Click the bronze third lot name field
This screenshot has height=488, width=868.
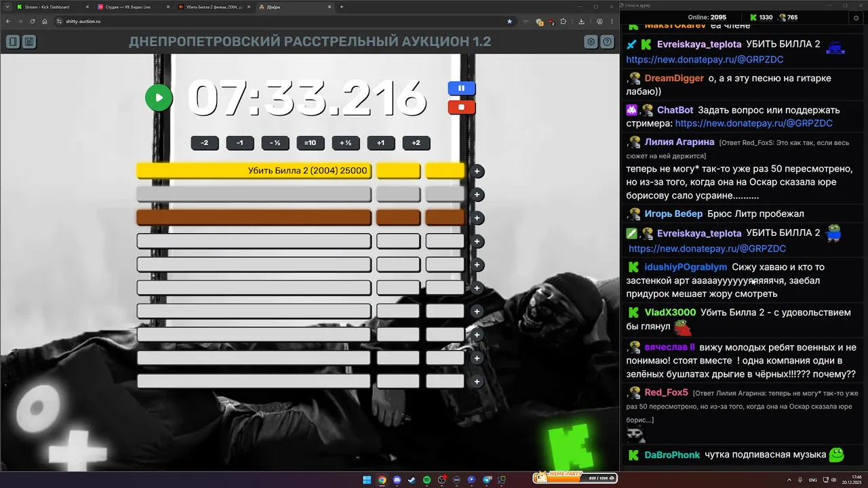[x=254, y=218]
